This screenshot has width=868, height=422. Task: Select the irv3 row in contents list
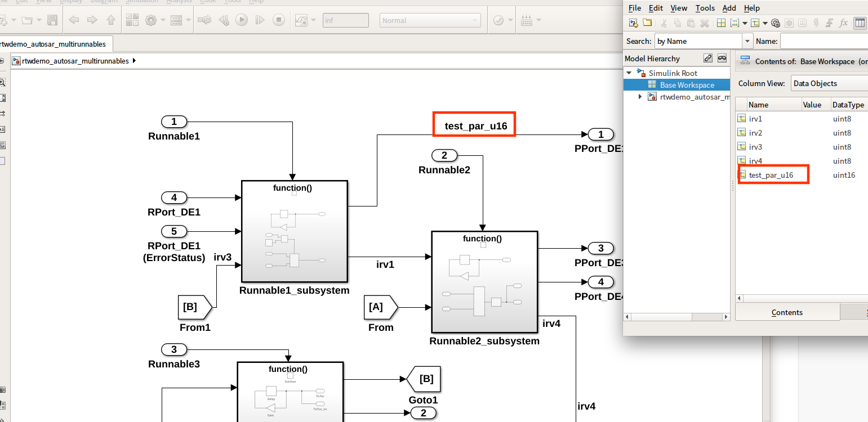click(x=802, y=147)
